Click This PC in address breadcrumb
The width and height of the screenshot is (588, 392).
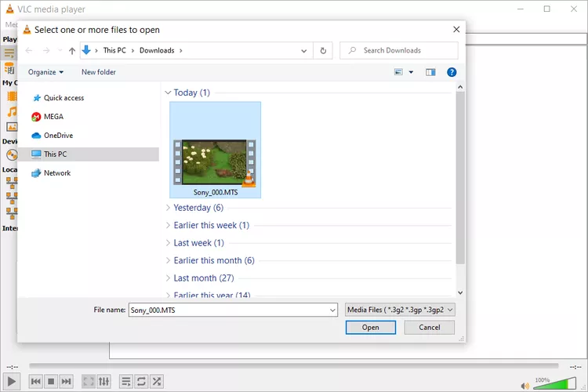click(x=114, y=51)
